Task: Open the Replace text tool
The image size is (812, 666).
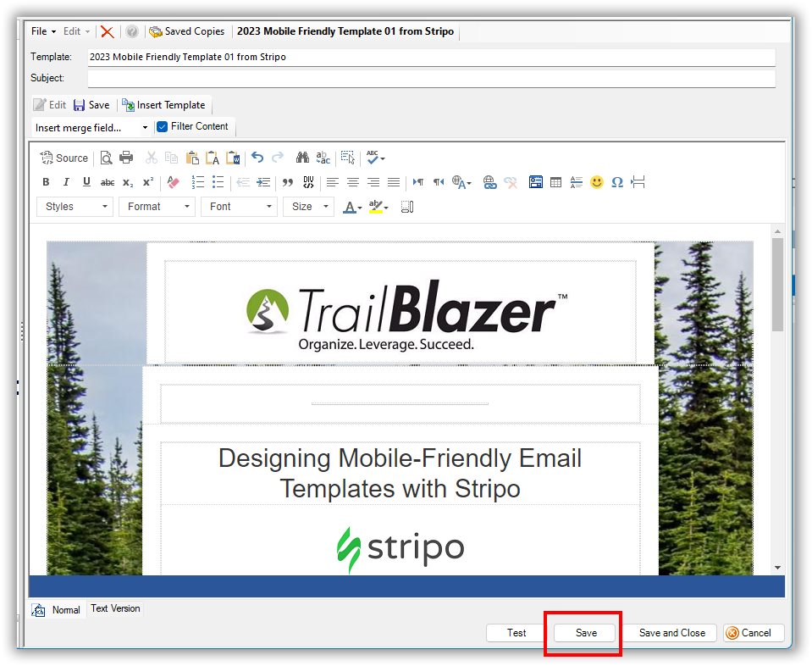Action: [x=323, y=158]
